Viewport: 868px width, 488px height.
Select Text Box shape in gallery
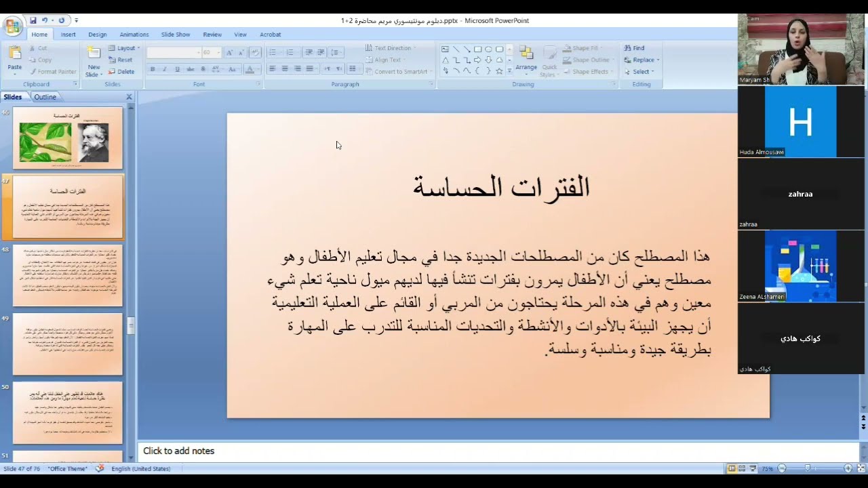(446, 49)
